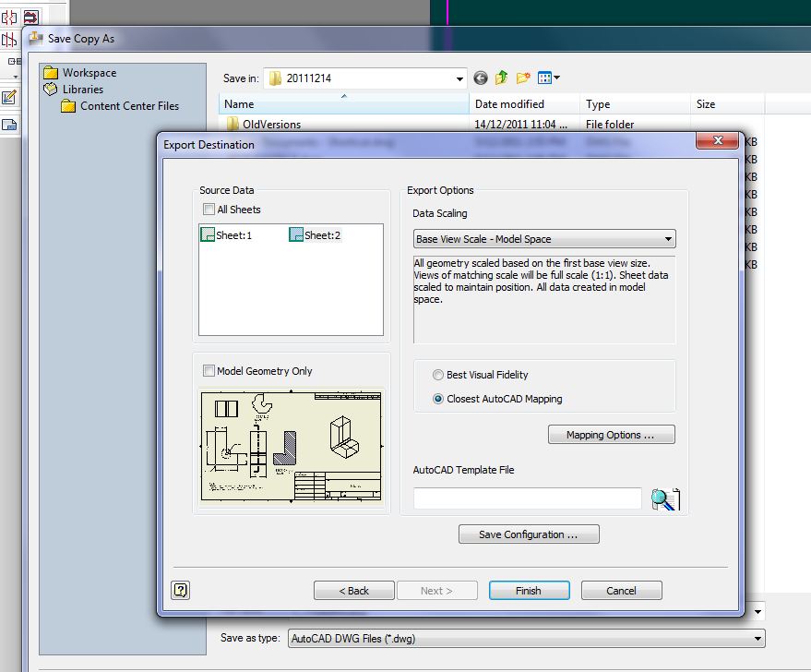Open Content Center Files folder
This screenshot has width=811, height=672.
click(x=120, y=106)
